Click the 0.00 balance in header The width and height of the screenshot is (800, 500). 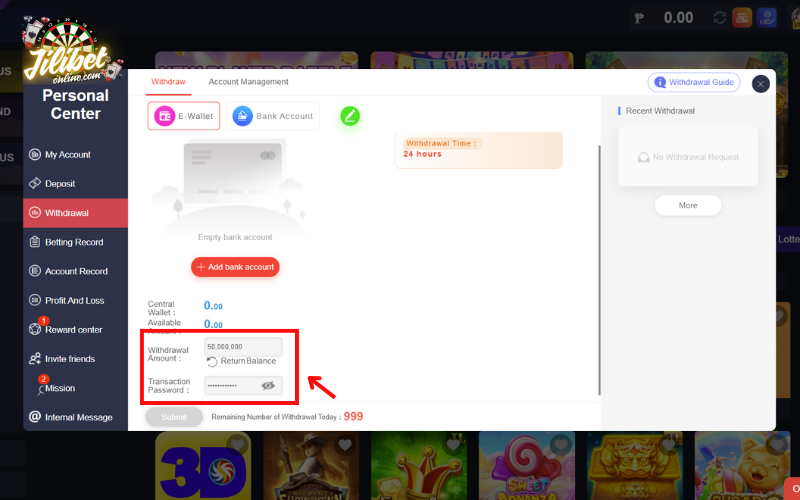point(678,18)
